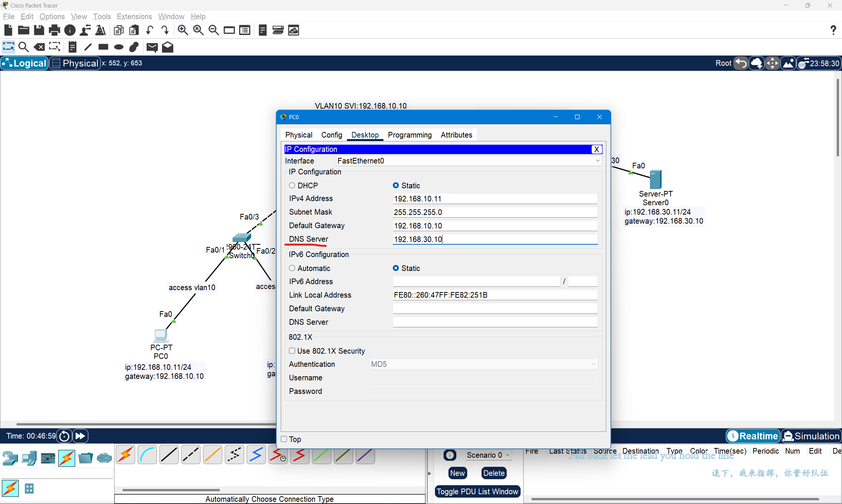
Task: Reset zoom with the magnifier icon
Action: [198, 30]
